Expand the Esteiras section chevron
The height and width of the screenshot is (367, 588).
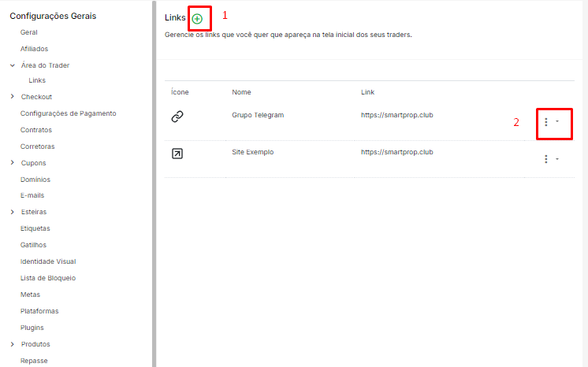[x=13, y=212]
